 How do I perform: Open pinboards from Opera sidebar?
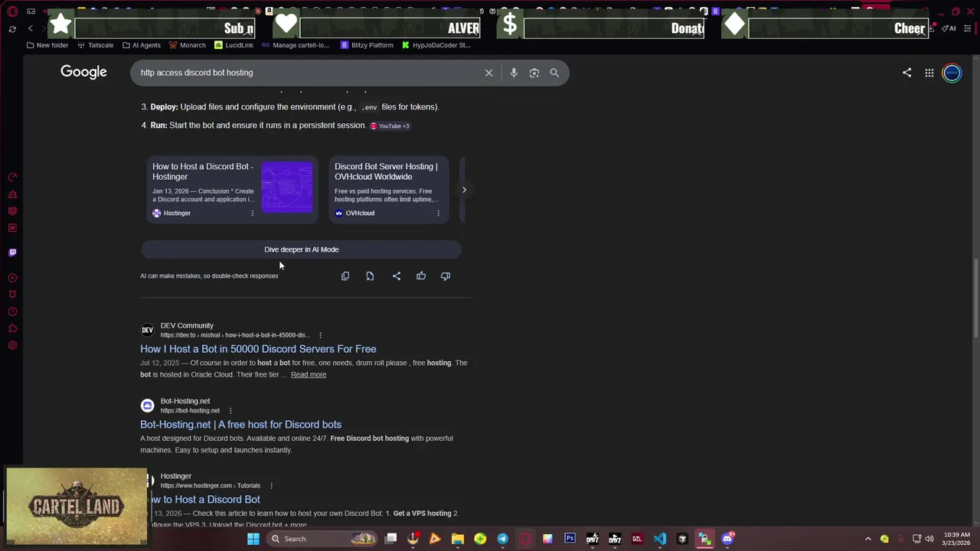click(x=12, y=295)
